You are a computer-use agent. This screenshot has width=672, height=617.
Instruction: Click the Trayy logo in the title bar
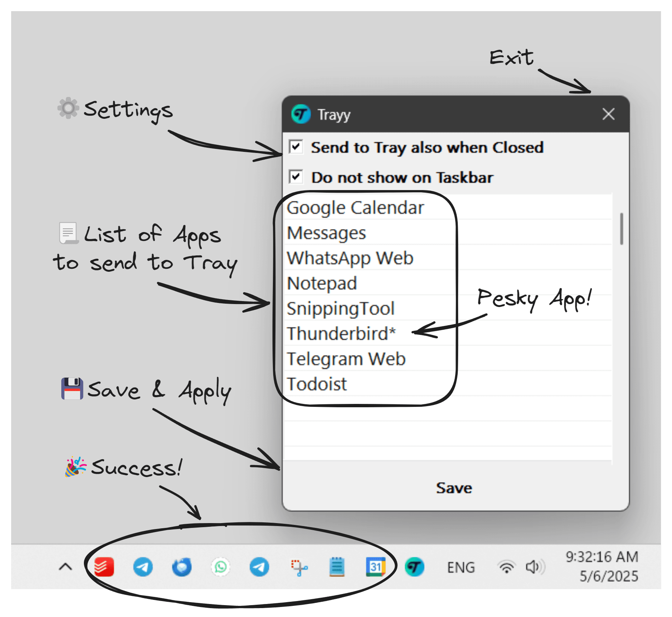pyautogui.click(x=301, y=114)
